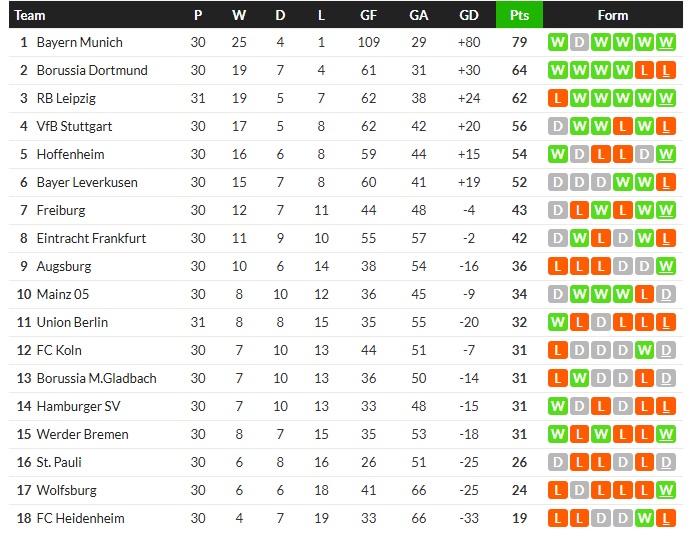Click the GD column header

468,15
